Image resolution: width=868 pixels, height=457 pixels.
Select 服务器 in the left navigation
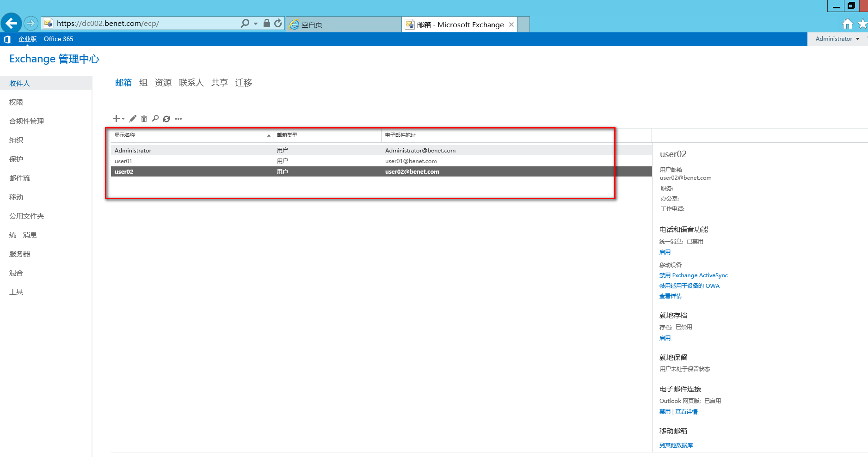(x=19, y=254)
